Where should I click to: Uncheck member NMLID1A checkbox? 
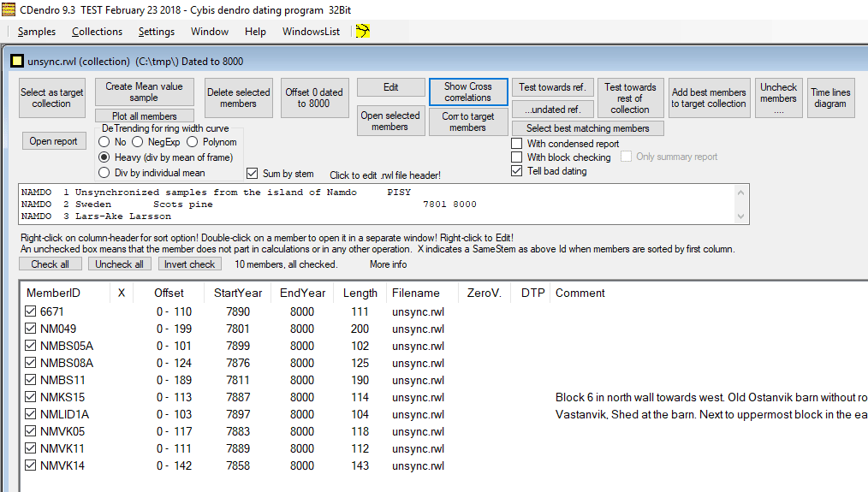pos(31,414)
